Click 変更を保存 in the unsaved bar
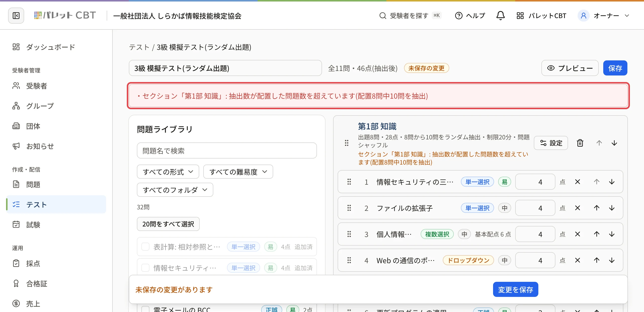Screen dimensions: 644x312 (x=515, y=289)
